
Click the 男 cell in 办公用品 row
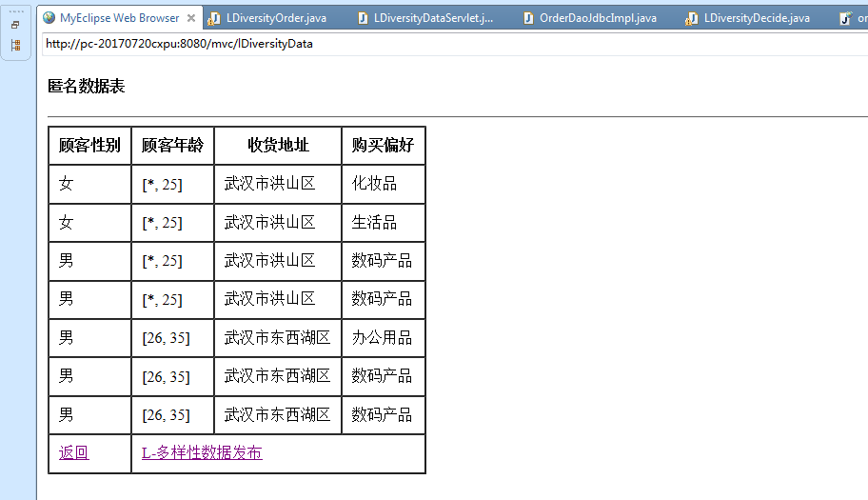[89, 338]
